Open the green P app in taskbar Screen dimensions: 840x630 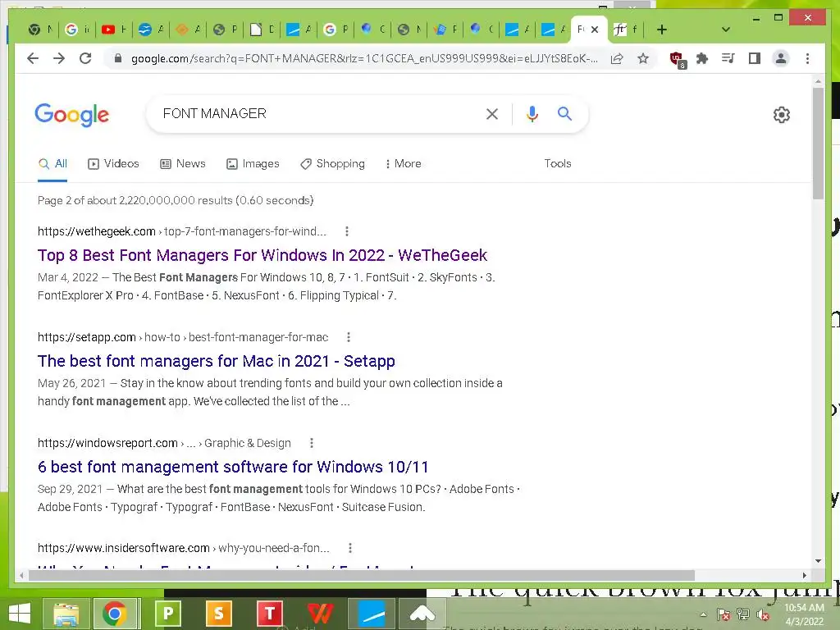point(168,614)
